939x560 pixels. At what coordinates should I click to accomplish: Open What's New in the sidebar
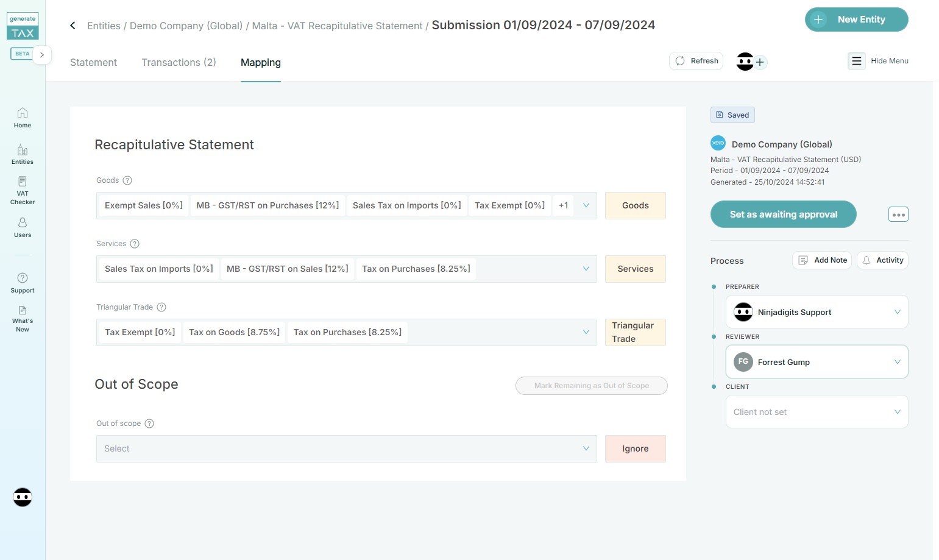click(x=23, y=319)
